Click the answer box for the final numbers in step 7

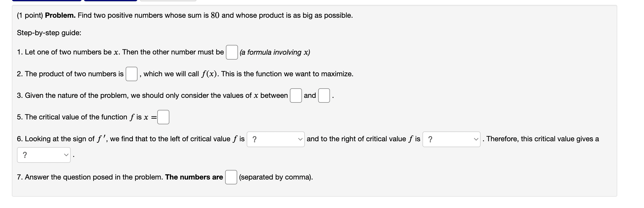tap(231, 177)
